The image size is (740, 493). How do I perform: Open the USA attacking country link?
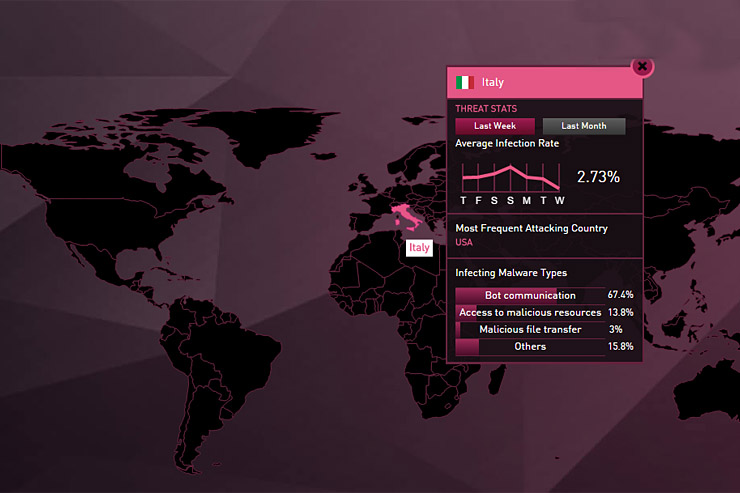(464, 242)
